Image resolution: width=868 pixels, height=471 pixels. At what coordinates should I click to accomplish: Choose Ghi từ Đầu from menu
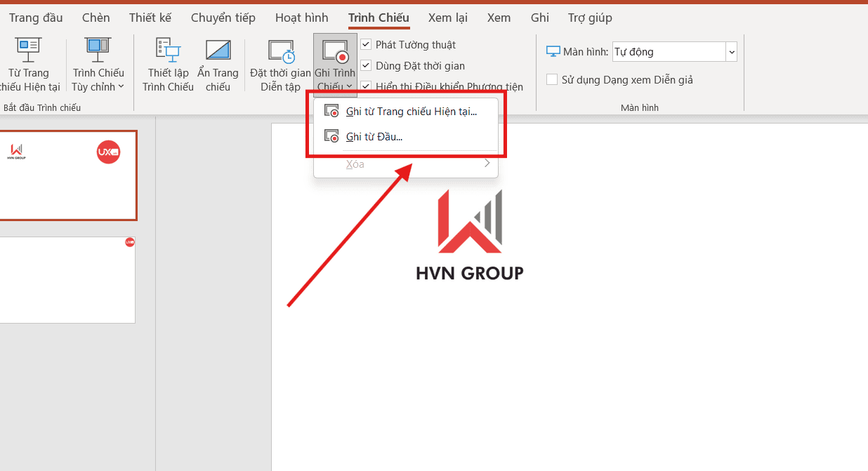pos(374,137)
